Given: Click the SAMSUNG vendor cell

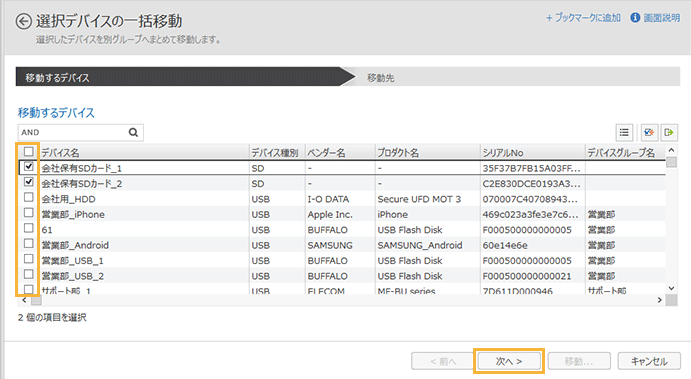Looking at the screenshot, I should (x=340, y=245).
